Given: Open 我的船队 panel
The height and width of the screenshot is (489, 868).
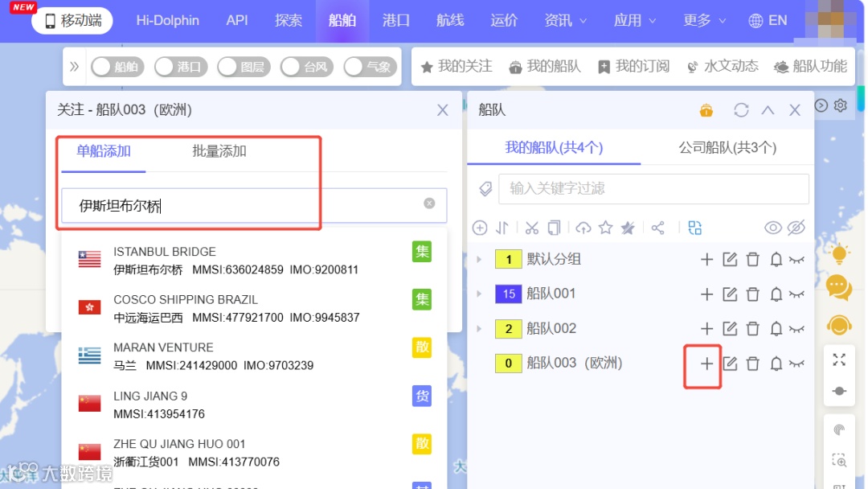Looking at the screenshot, I should tap(545, 67).
